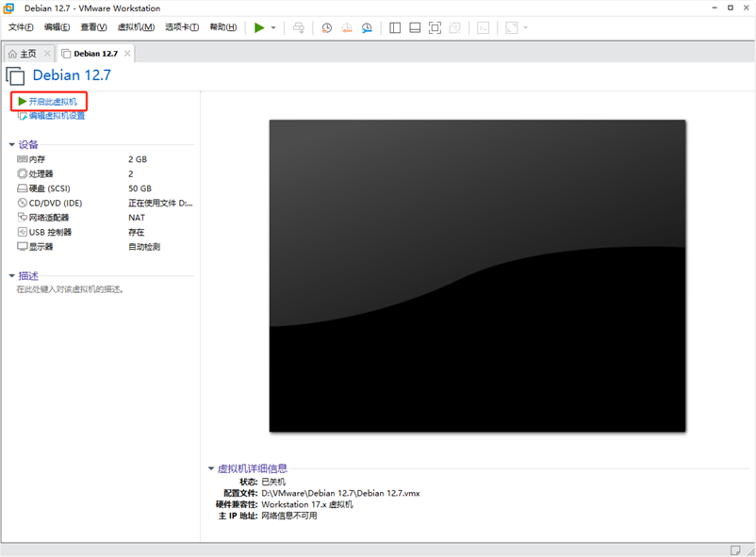Click the 显示器 monitor icon

[23, 246]
